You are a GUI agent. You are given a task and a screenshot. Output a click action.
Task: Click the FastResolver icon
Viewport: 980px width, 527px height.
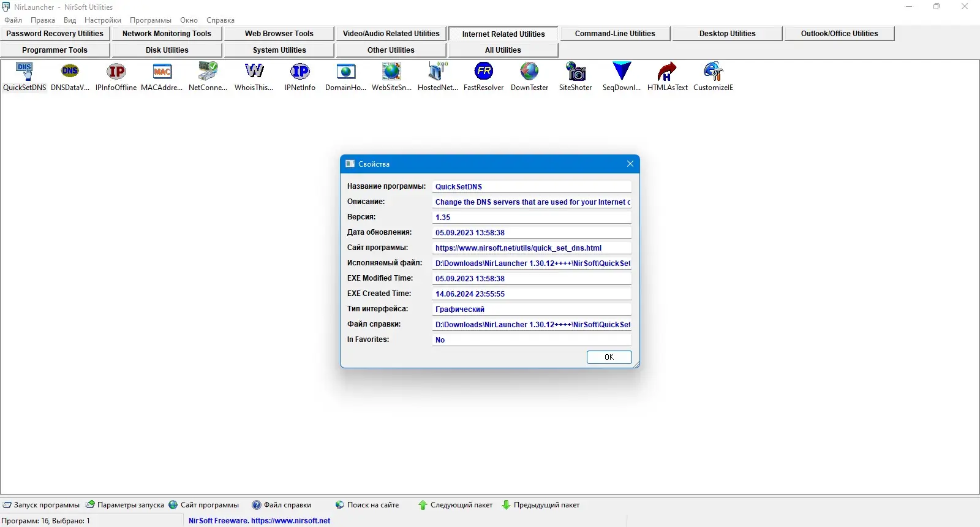click(x=484, y=72)
